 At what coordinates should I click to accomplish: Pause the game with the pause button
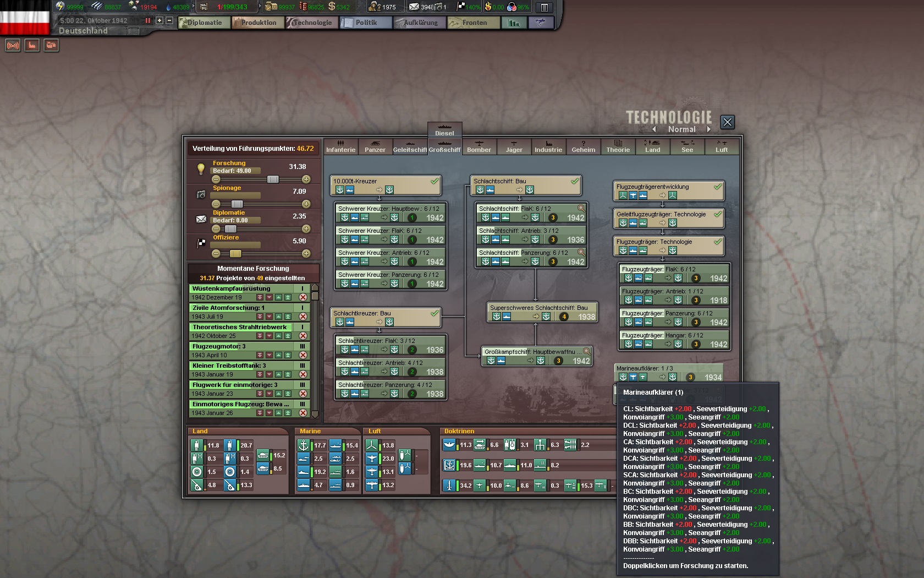tap(147, 20)
